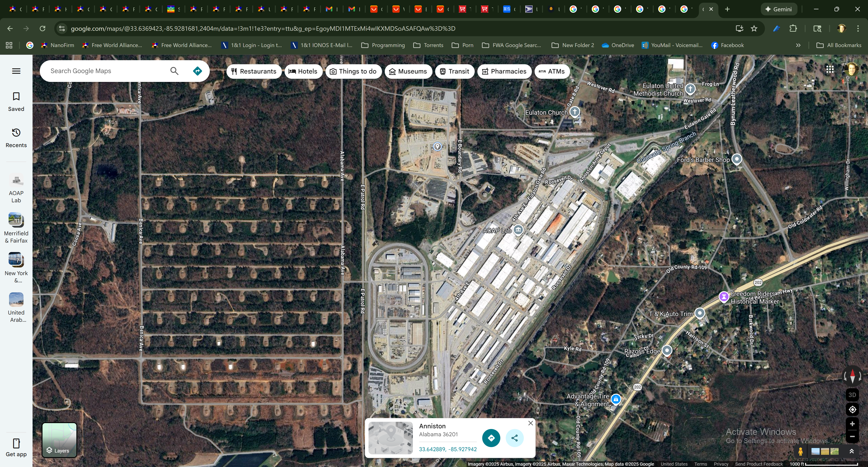Viewport: 868px width, 467px height.
Task: Toggle the 3D view button
Action: pos(852,395)
